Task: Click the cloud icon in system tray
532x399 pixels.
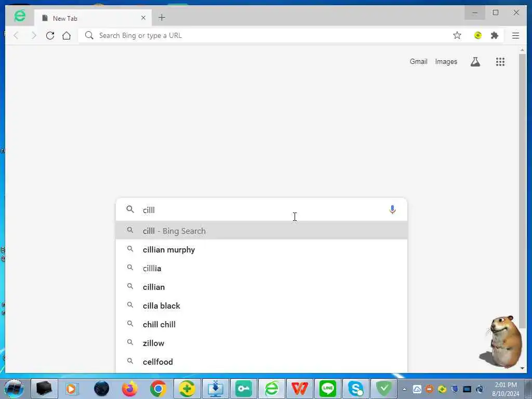Action: tap(417, 389)
